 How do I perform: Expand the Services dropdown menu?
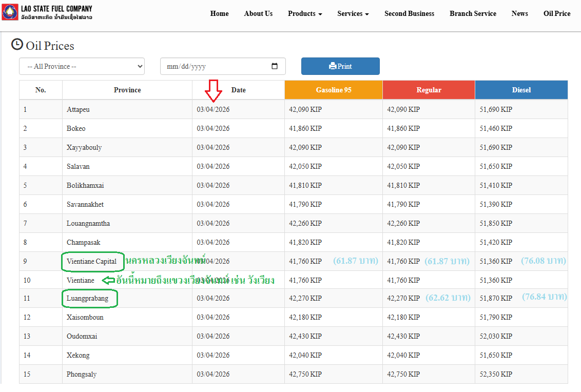tap(353, 14)
